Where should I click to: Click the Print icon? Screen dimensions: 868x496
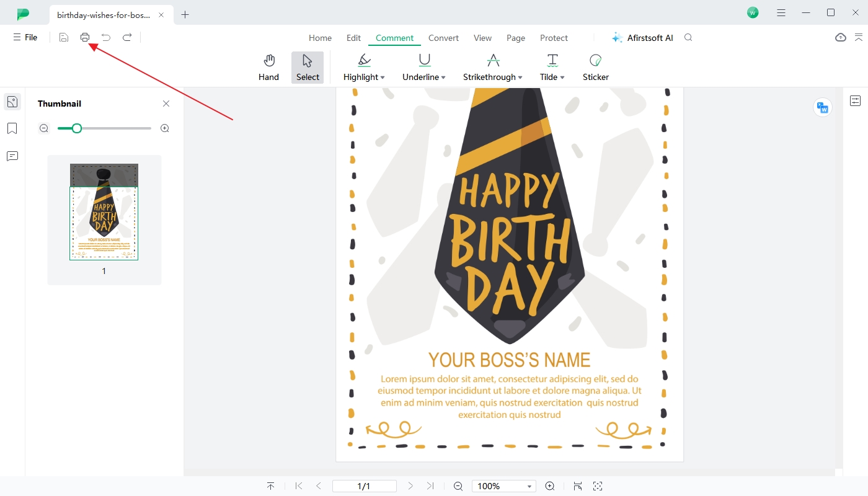85,37
